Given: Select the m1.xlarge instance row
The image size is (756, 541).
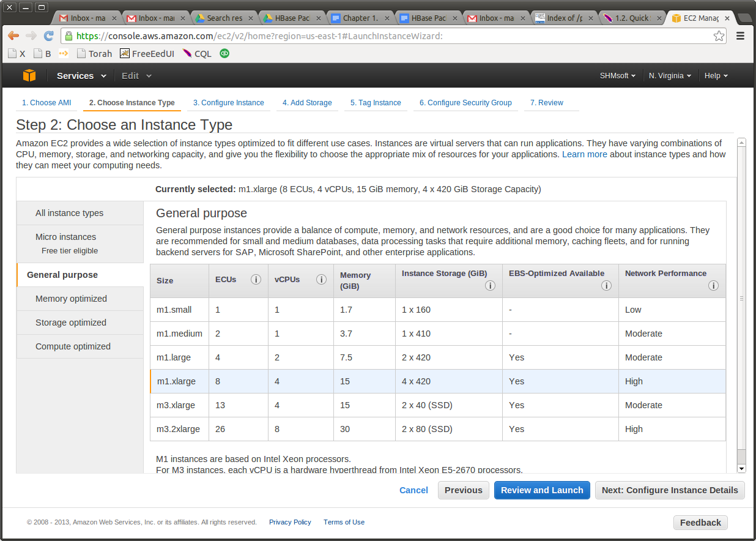Looking at the screenshot, I should (x=438, y=381).
